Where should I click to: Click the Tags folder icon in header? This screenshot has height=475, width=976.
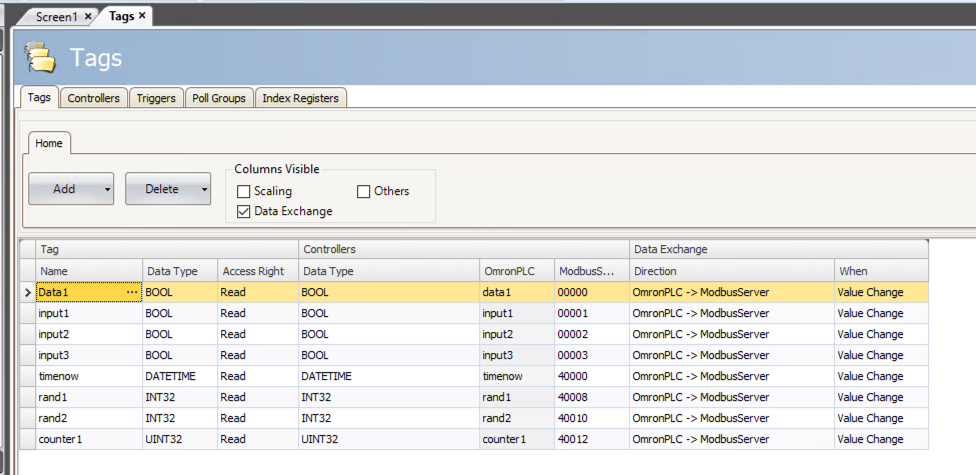point(41,58)
